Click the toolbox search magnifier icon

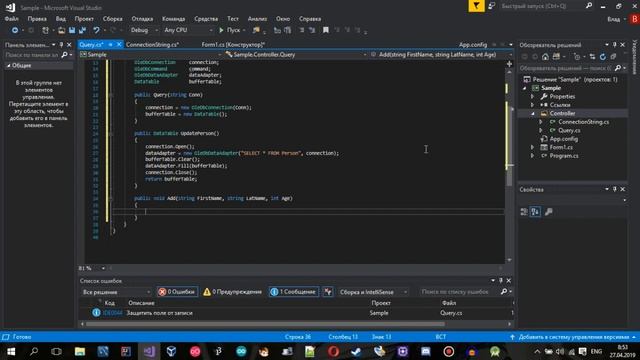(64, 55)
